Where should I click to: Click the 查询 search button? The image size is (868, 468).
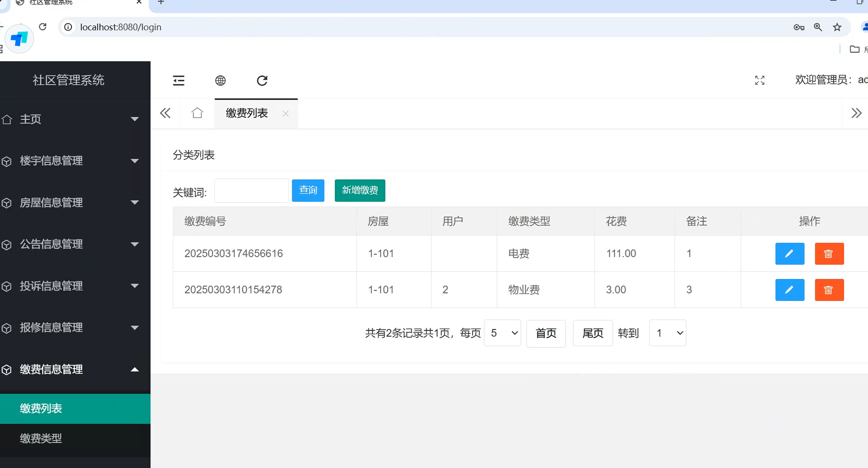(308, 190)
